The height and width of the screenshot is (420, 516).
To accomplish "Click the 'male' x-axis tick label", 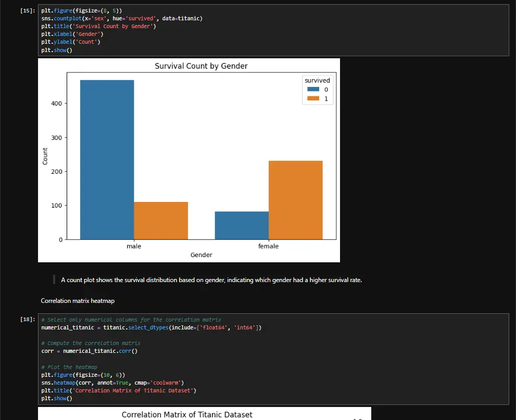I will click(x=134, y=246).
